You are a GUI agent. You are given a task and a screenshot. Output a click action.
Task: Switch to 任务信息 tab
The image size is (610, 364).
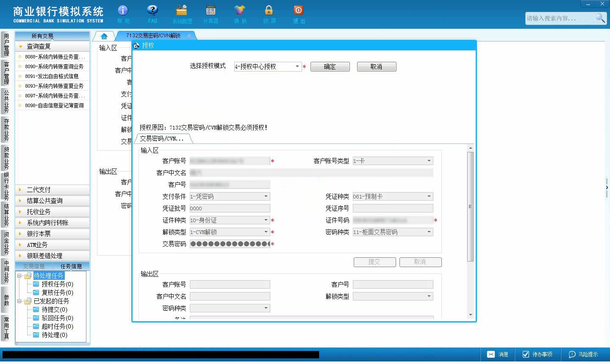(71, 266)
